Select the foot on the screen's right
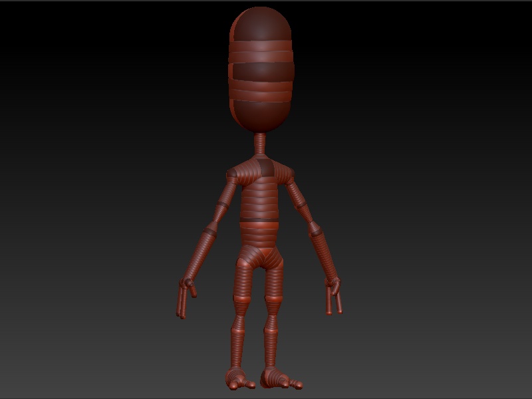 (x=281, y=378)
